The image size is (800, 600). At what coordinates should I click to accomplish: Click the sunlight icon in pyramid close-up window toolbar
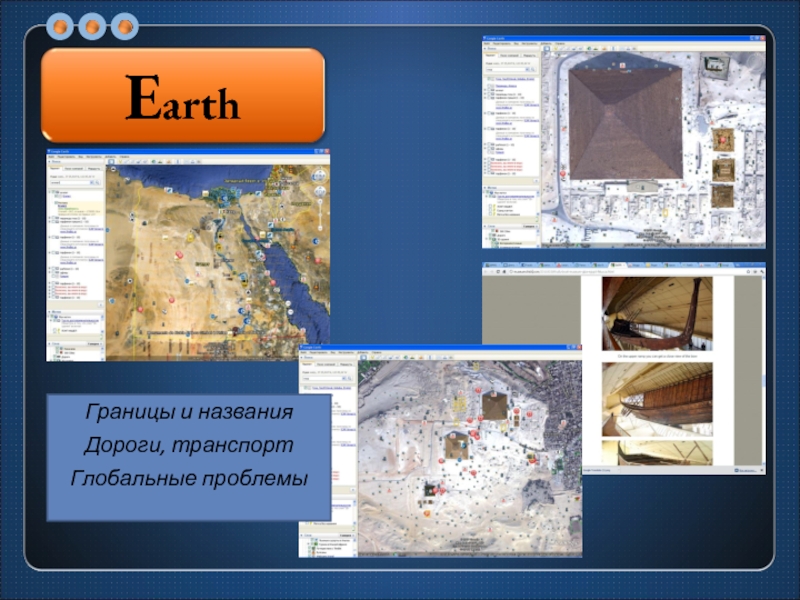(595, 48)
